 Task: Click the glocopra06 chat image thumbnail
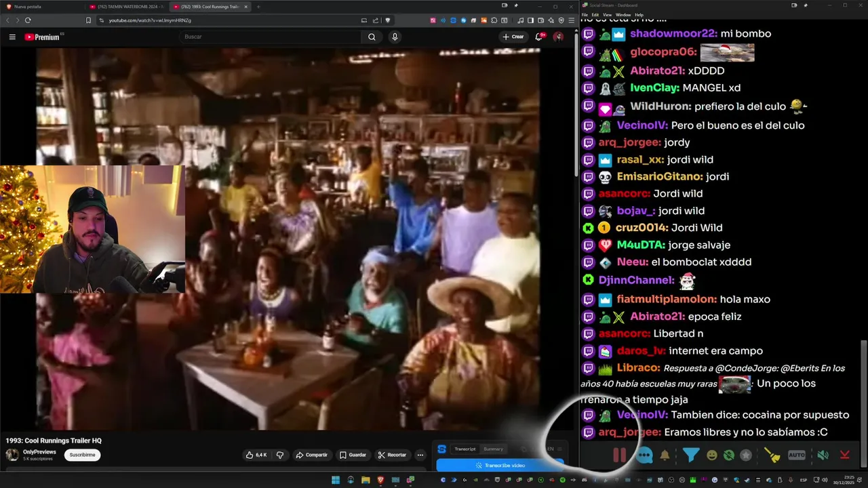tap(727, 52)
